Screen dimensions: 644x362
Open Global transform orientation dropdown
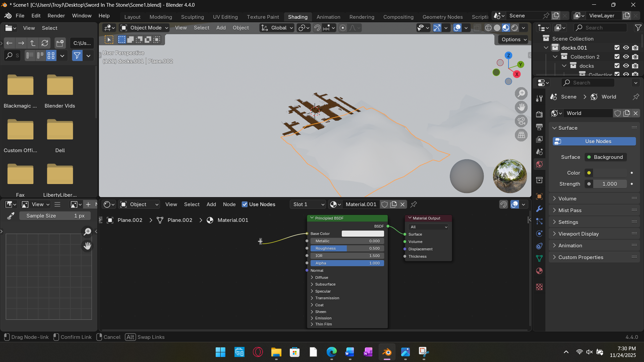[277, 28]
